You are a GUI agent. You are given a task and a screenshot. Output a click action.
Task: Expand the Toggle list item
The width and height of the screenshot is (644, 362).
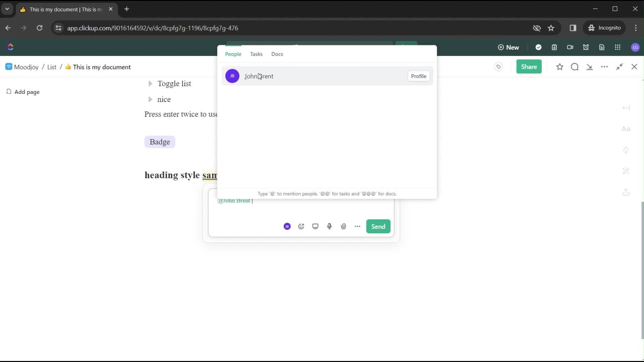pos(150,83)
